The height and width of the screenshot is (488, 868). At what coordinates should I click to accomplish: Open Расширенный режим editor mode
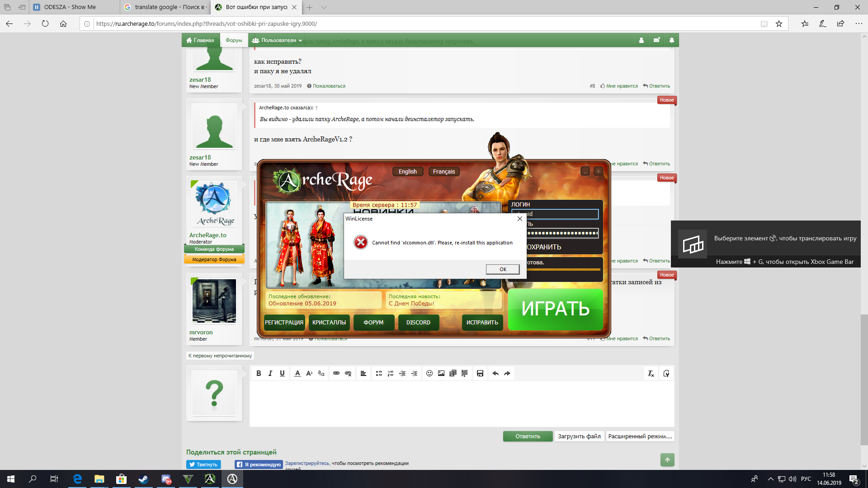[640, 436]
